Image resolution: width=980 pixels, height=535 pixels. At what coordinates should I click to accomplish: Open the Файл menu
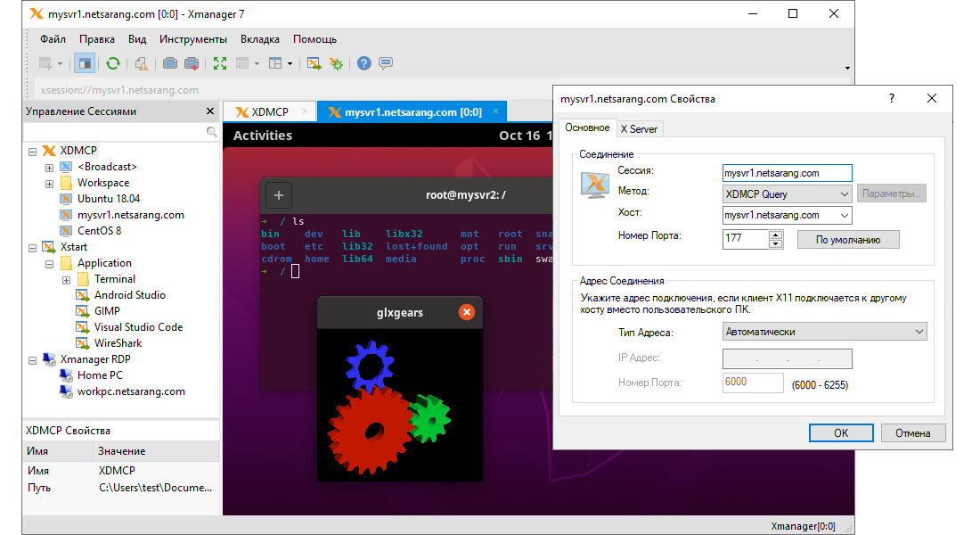53,39
